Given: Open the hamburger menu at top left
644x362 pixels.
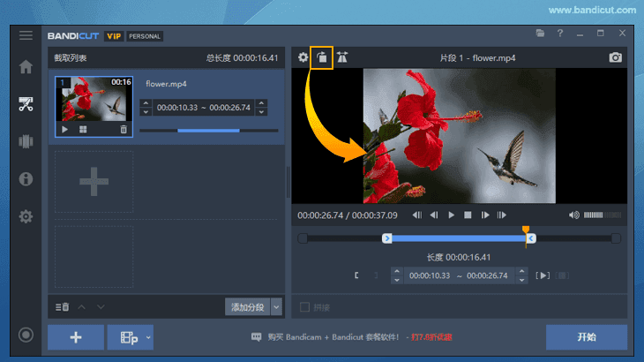Looking at the screenshot, I should (x=26, y=35).
